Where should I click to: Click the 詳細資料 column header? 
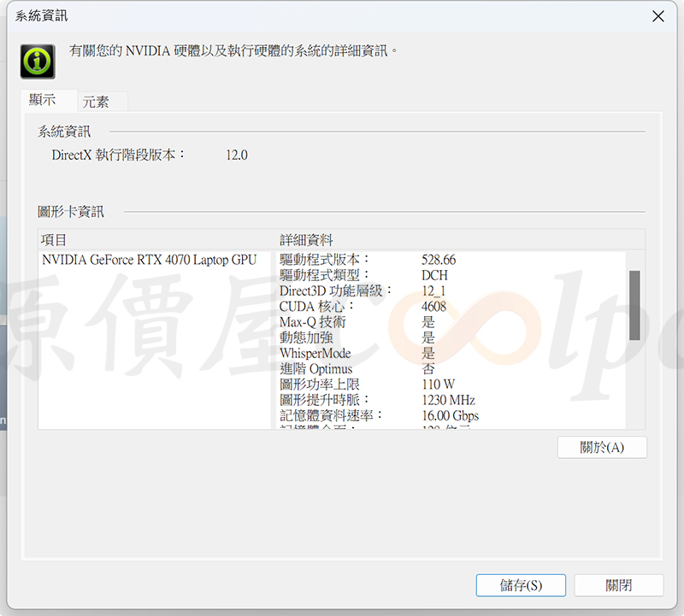(306, 240)
